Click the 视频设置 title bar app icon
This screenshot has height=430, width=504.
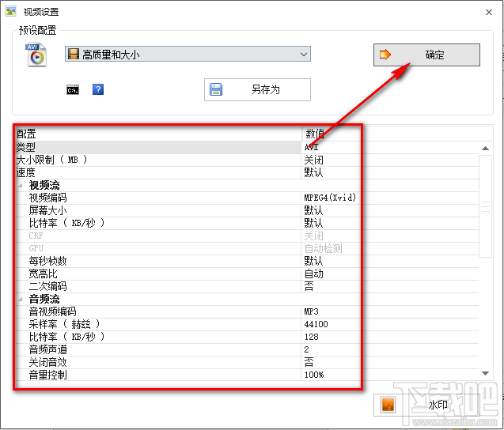pos(10,12)
